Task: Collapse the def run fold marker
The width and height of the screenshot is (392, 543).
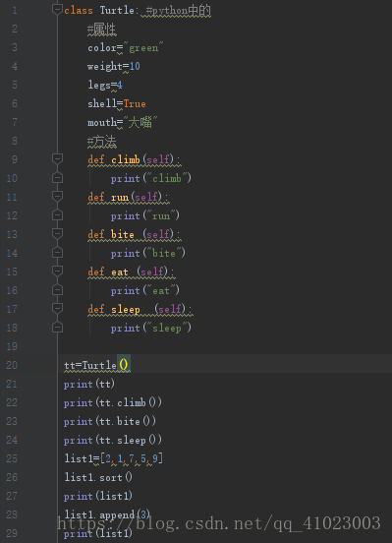Action: coord(57,197)
